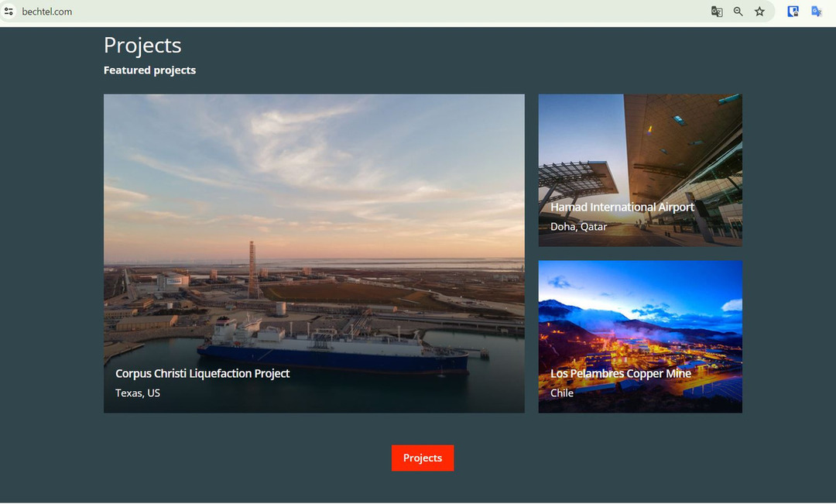
Task: Click the Projects section heading
Action: (142, 46)
